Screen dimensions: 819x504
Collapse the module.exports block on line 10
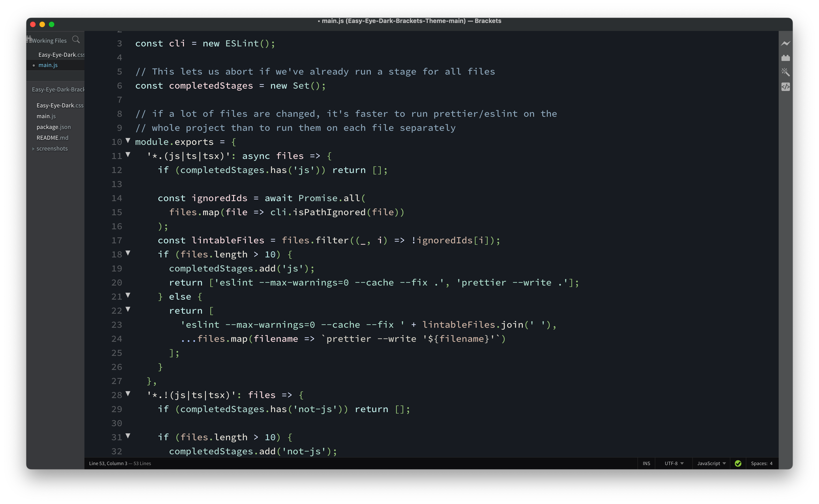(128, 141)
